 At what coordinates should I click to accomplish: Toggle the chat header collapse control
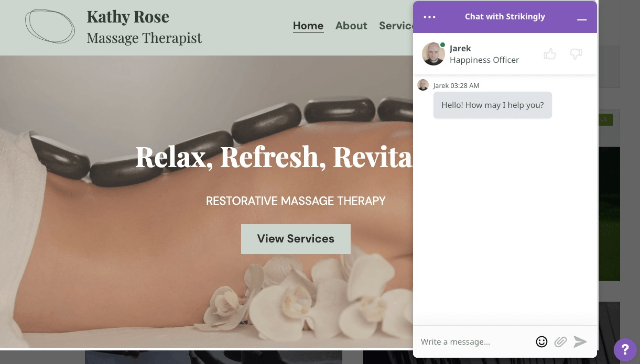[582, 19]
